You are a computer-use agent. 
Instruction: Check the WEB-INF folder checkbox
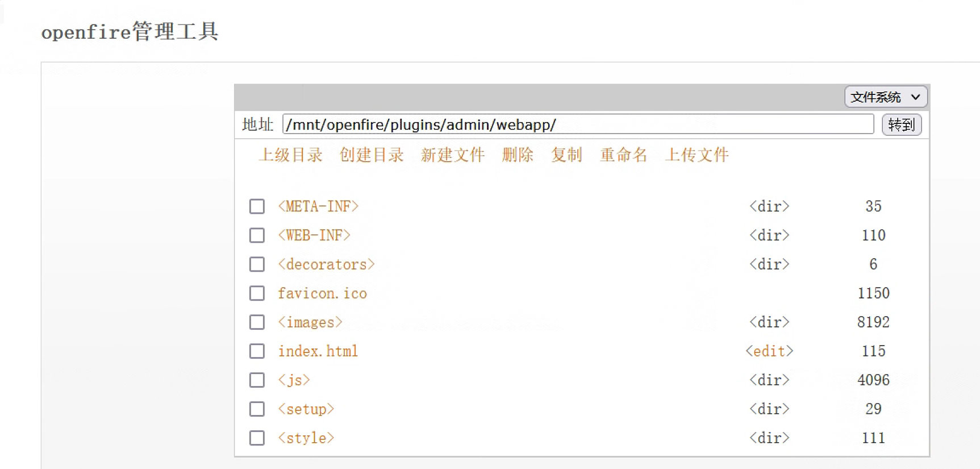pyautogui.click(x=257, y=235)
